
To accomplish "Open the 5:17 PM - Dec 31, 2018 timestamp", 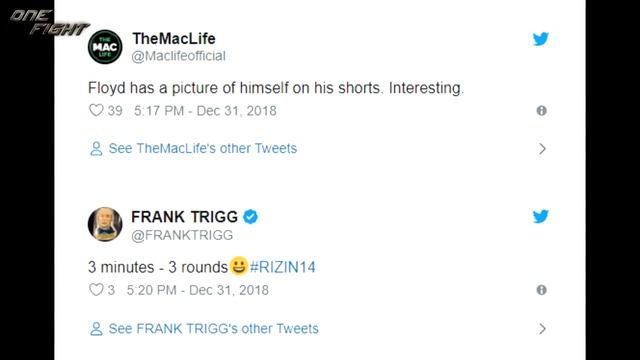I will [205, 111].
